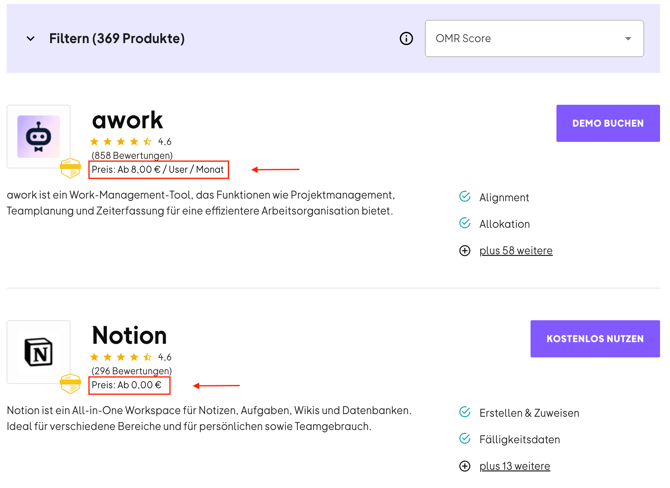Click awork's star rating

pyautogui.click(x=121, y=142)
